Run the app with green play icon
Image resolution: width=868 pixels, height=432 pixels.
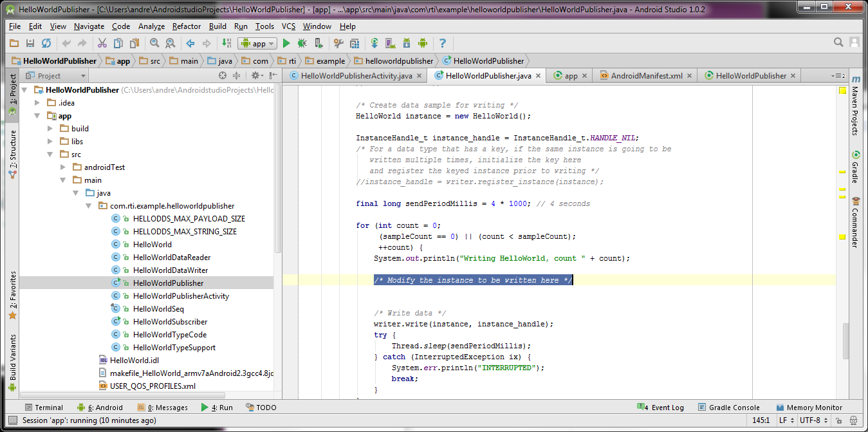tap(286, 43)
